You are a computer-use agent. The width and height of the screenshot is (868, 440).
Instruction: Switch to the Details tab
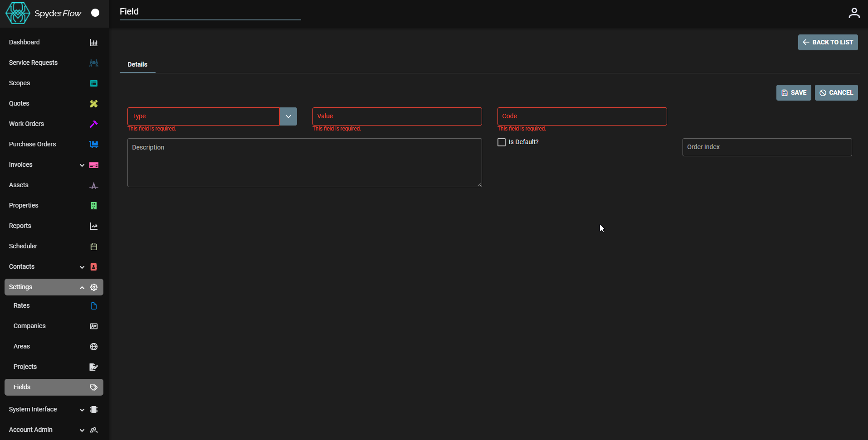click(137, 64)
